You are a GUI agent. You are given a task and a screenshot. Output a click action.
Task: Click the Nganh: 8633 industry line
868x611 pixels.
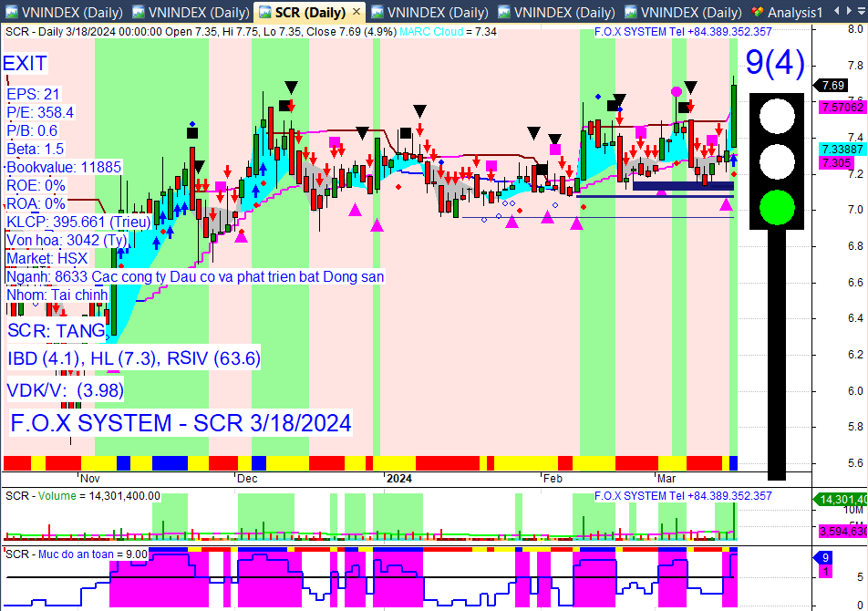195,276
